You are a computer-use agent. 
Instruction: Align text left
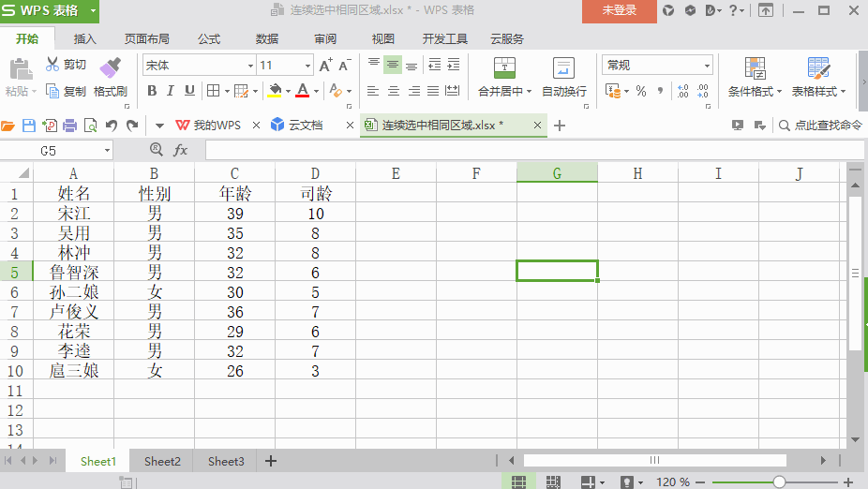373,91
